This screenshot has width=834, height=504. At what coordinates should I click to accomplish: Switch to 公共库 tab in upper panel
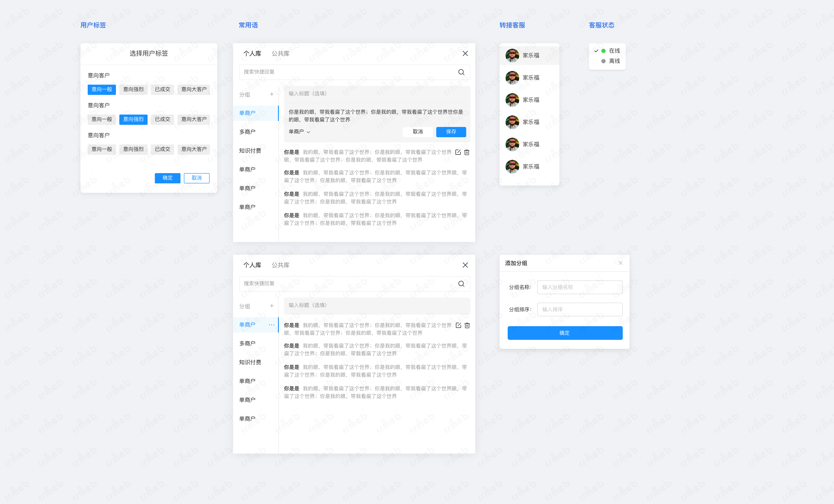pyautogui.click(x=280, y=53)
